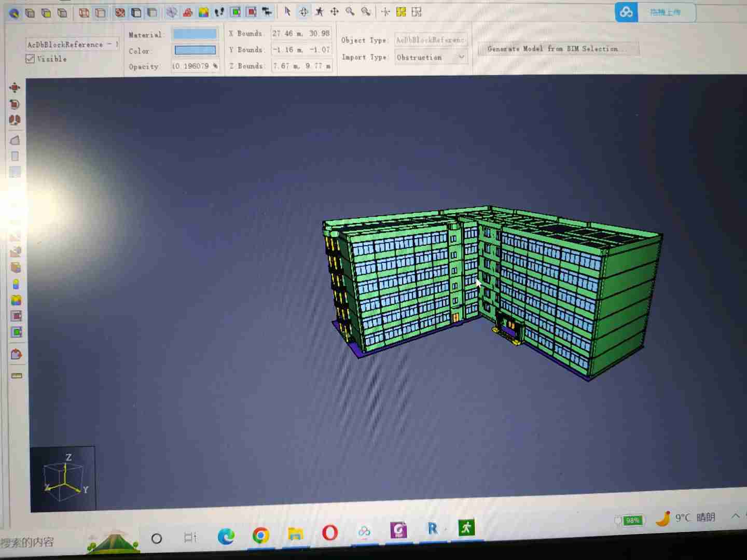Click the zoom magnifier tool
747x560 pixels.
(x=350, y=11)
